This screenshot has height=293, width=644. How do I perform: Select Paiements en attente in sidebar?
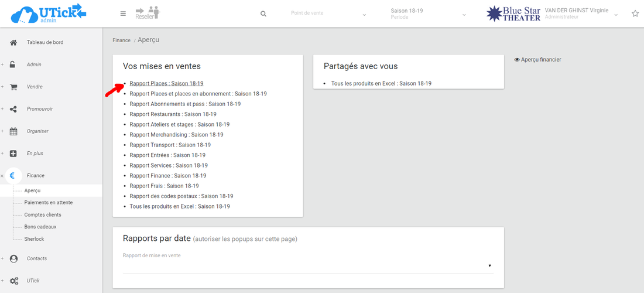tap(49, 202)
